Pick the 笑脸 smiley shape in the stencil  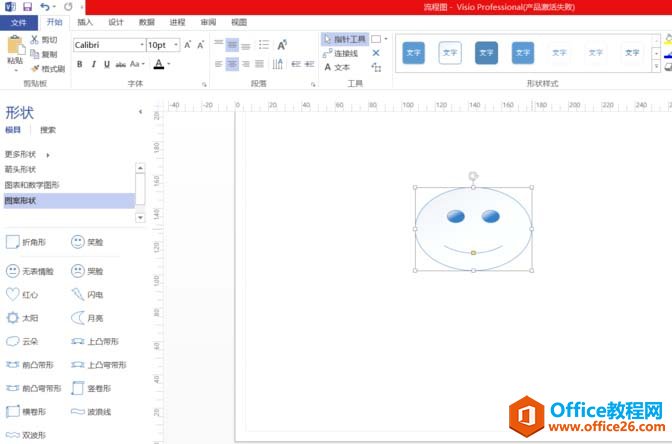(87, 242)
